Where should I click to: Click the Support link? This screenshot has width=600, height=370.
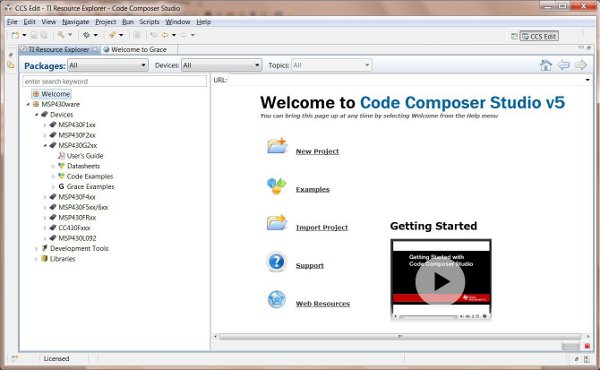(x=310, y=266)
